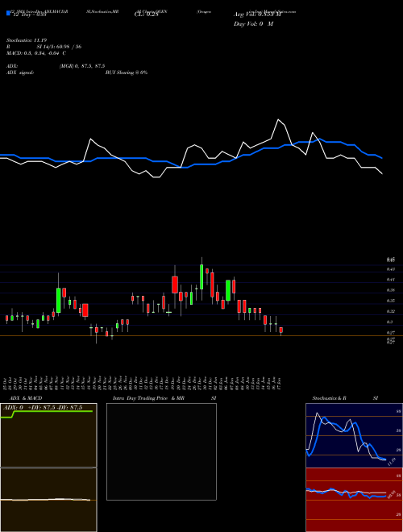
Task: Click the '(MGR) 0, 87.5, 87.5' values
Action: click(81, 66)
